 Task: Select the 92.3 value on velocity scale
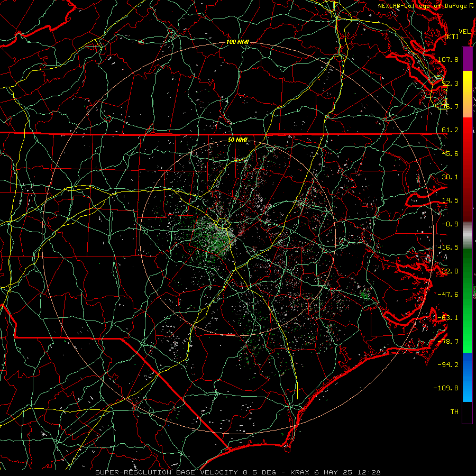450,83
